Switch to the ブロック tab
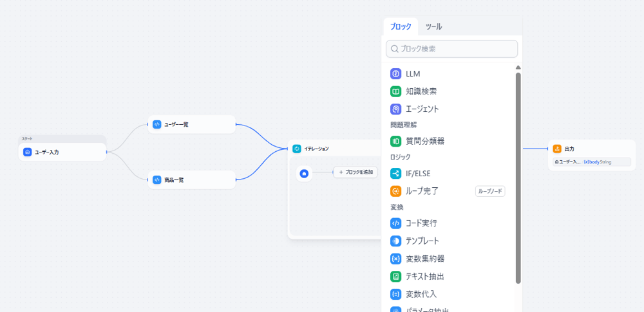Screen dimensions: 644x312 pos(401,26)
